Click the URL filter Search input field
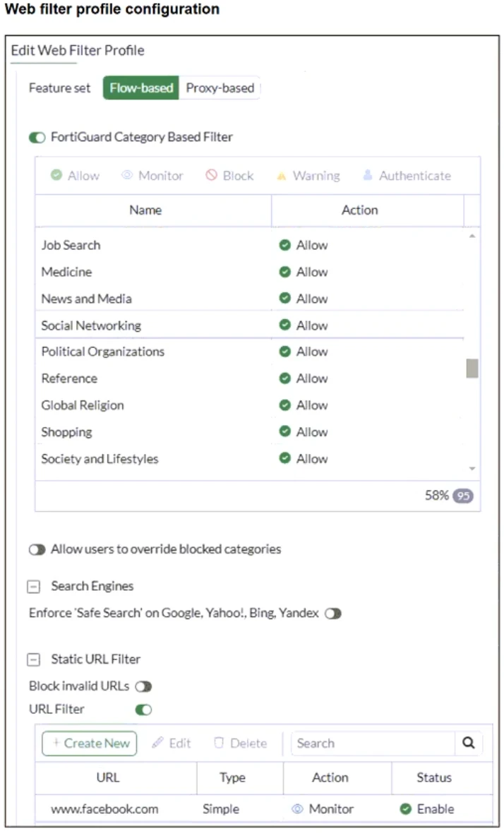The image size is (504, 833). coord(373,743)
